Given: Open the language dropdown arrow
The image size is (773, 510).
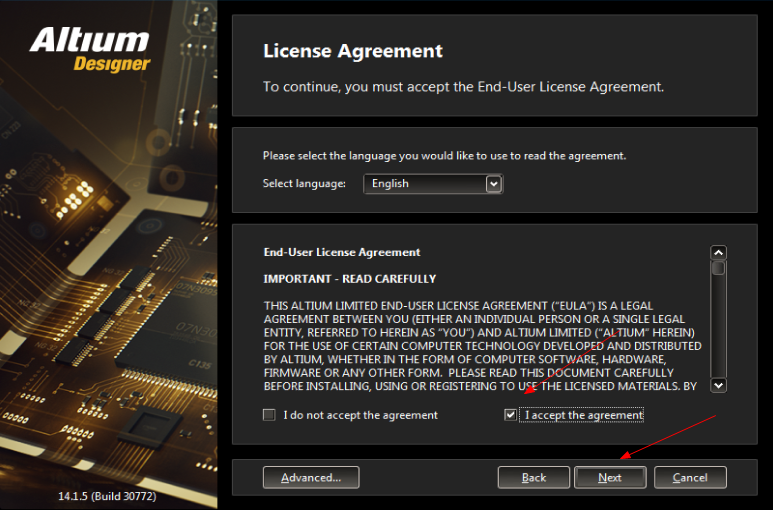Looking at the screenshot, I should [x=492, y=184].
